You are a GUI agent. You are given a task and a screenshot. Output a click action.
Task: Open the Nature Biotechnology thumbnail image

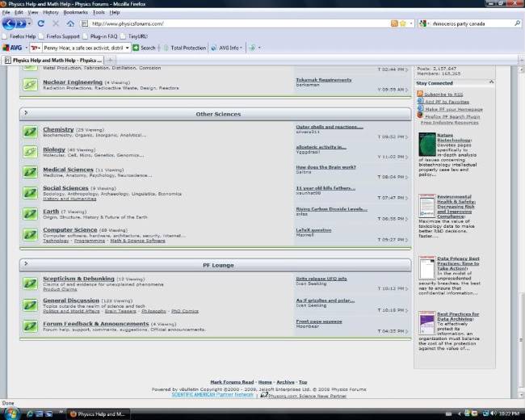pyautogui.click(x=427, y=145)
